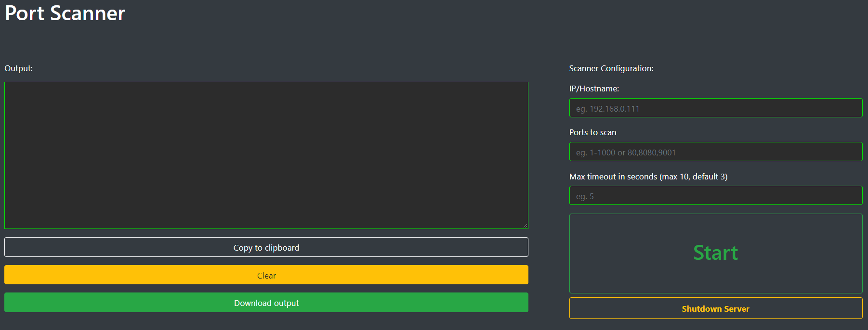Screen dimensions: 868x330
Task: Focus the IP/Hostname input field
Action: pyautogui.click(x=716, y=108)
